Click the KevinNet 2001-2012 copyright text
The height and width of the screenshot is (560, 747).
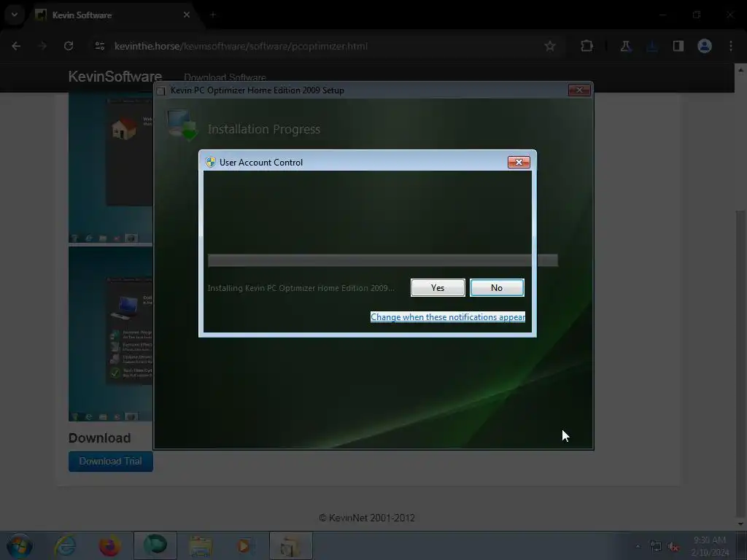[367, 518]
